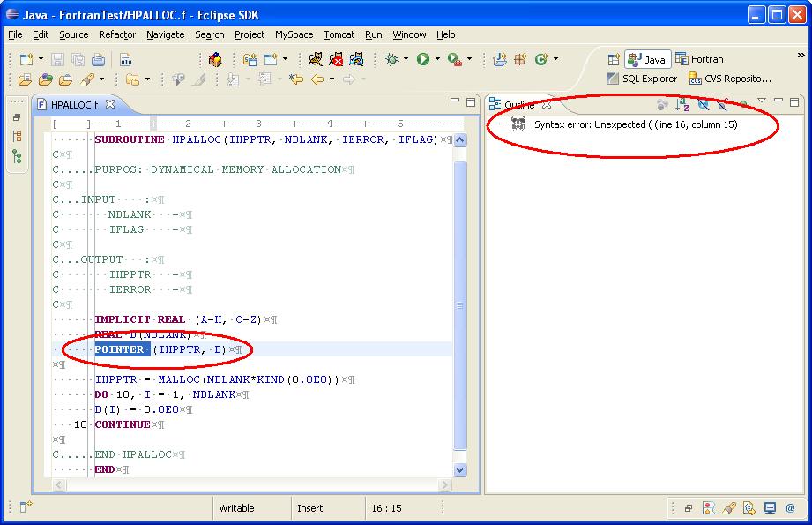
Task: Stop Tomcat using the red X cat icon
Action: pyautogui.click(x=336, y=60)
